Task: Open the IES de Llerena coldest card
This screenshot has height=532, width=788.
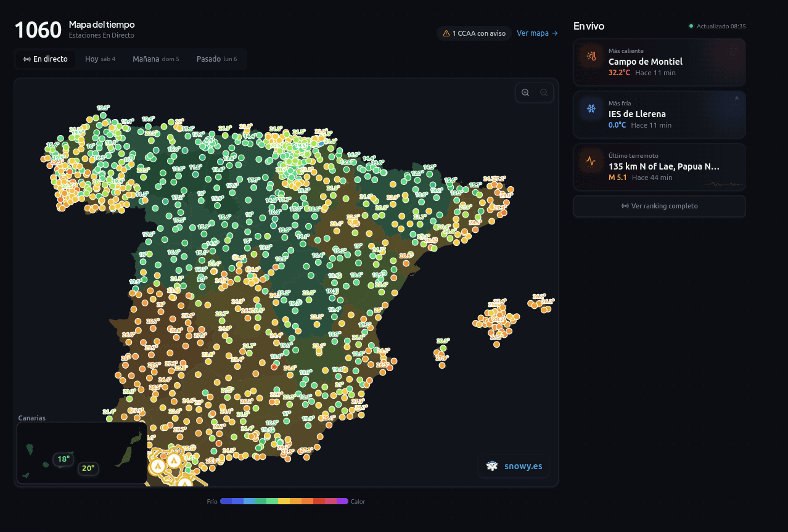Action: (x=660, y=115)
